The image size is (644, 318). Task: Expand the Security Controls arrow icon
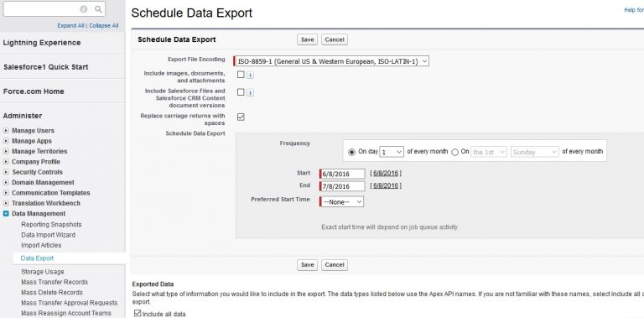(6, 172)
